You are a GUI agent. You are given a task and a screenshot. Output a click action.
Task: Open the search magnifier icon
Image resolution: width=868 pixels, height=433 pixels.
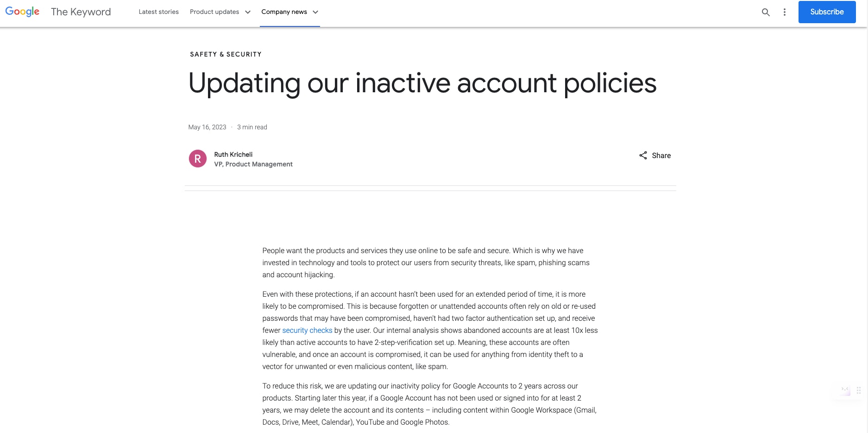[766, 12]
